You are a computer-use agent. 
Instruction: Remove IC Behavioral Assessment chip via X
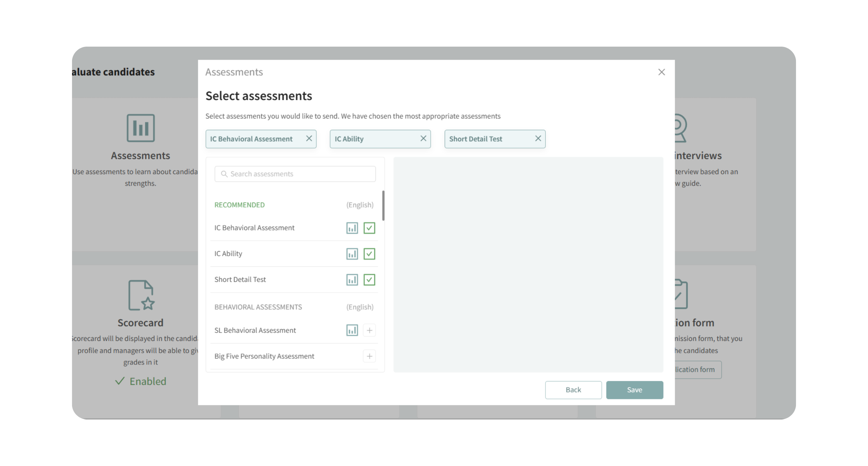(309, 139)
